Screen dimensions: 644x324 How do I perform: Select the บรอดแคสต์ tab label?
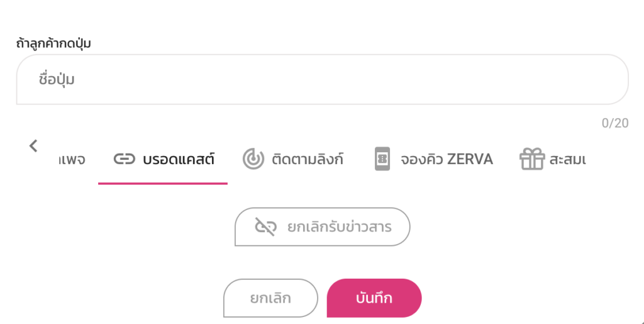point(179,159)
